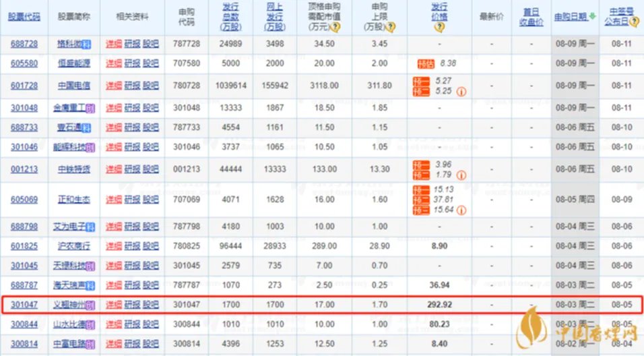Screen dimensions: 644x356
Task: Click board badge beside 山水比德 name
Action: 90,325
